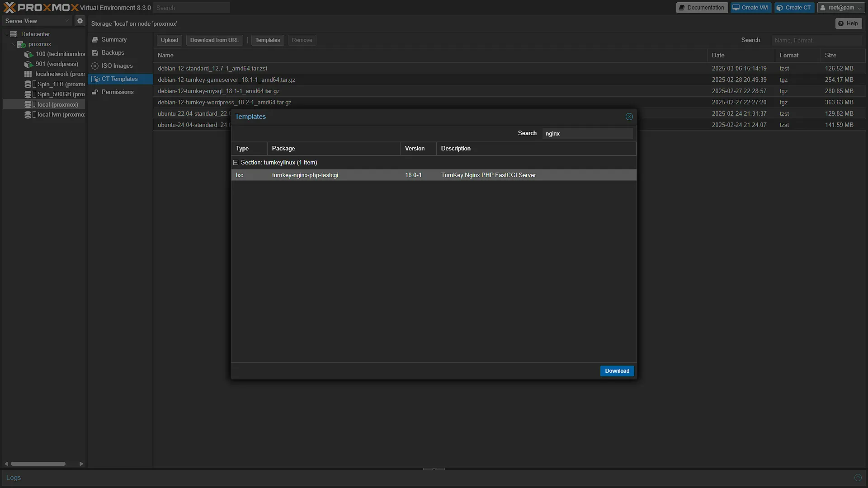This screenshot has width=868, height=488.
Task: Sort by the Package column header
Action: (x=334, y=149)
